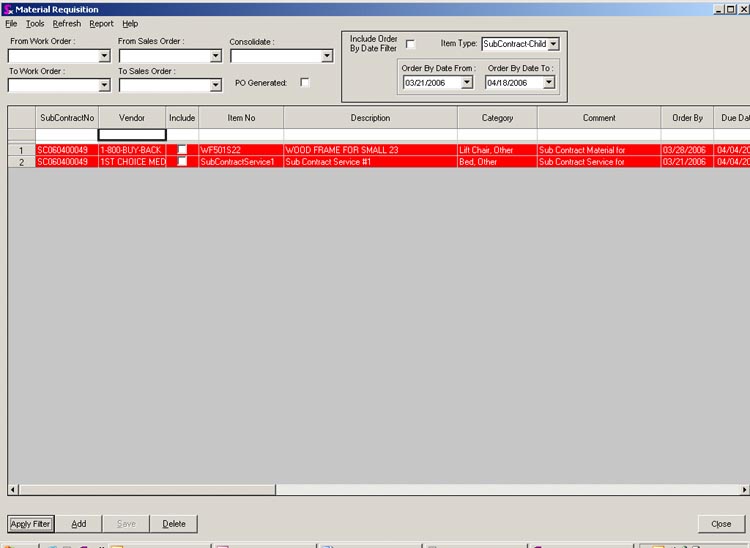Viewport: 750px width, 548px height.
Task: Click the Add button
Action: (79, 524)
